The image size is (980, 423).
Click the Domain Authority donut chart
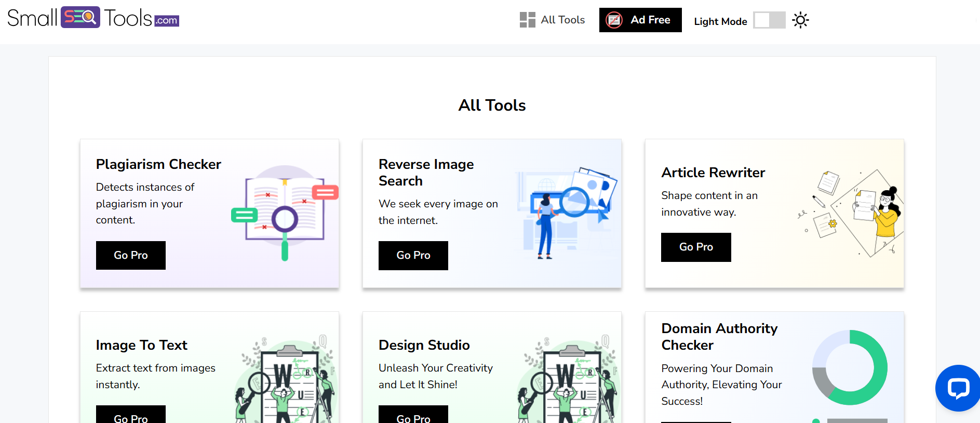[x=850, y=367]
